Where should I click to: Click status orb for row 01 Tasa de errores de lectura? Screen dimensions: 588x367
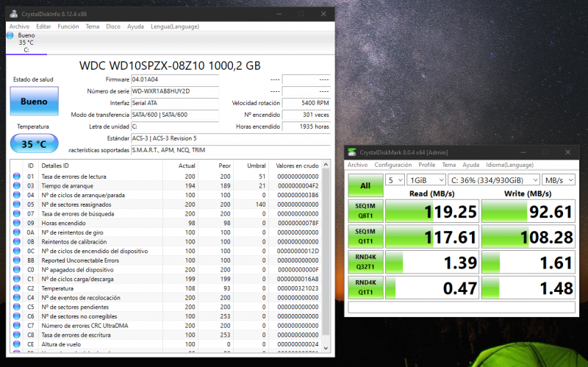(16, 177)
